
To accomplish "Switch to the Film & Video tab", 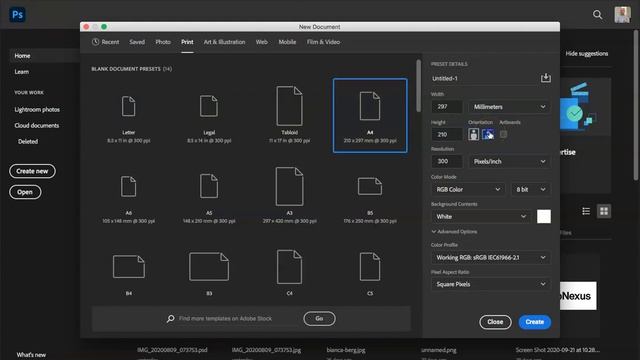I will point(323,42).
